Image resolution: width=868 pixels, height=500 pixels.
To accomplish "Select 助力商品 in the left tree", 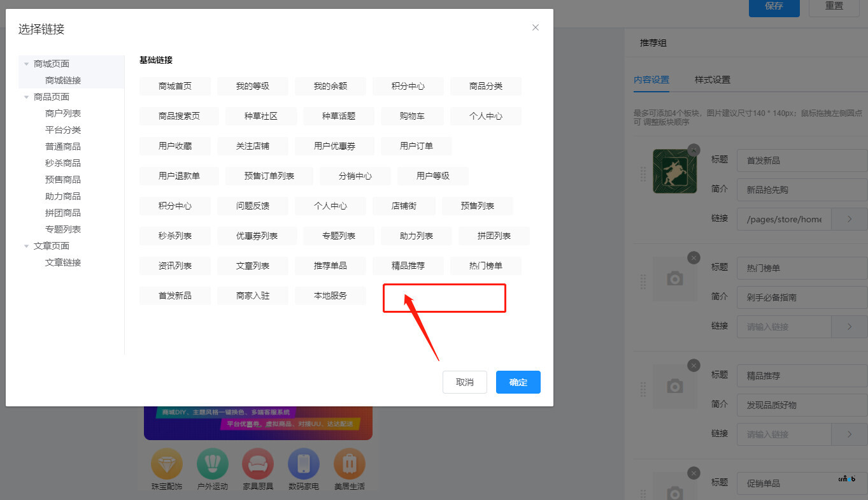I will (63, 196).
